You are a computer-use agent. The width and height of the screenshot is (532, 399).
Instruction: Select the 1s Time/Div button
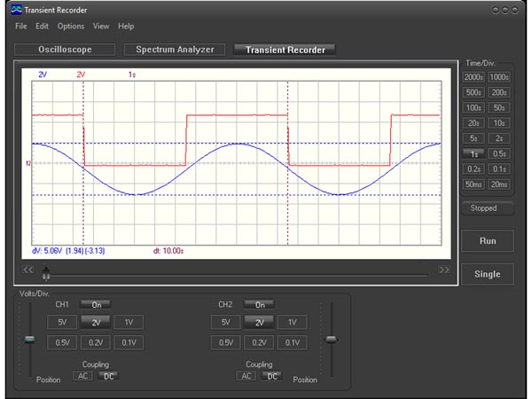473,153
